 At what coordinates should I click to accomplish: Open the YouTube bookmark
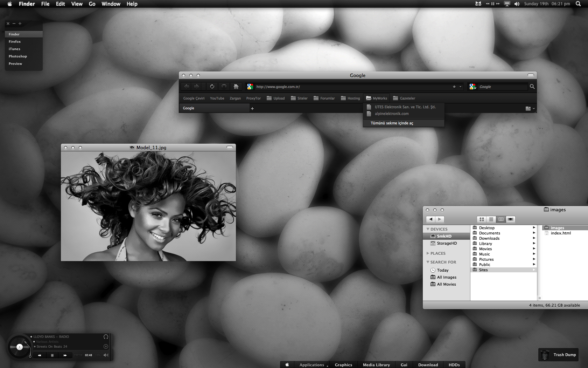tap(217, 98)
